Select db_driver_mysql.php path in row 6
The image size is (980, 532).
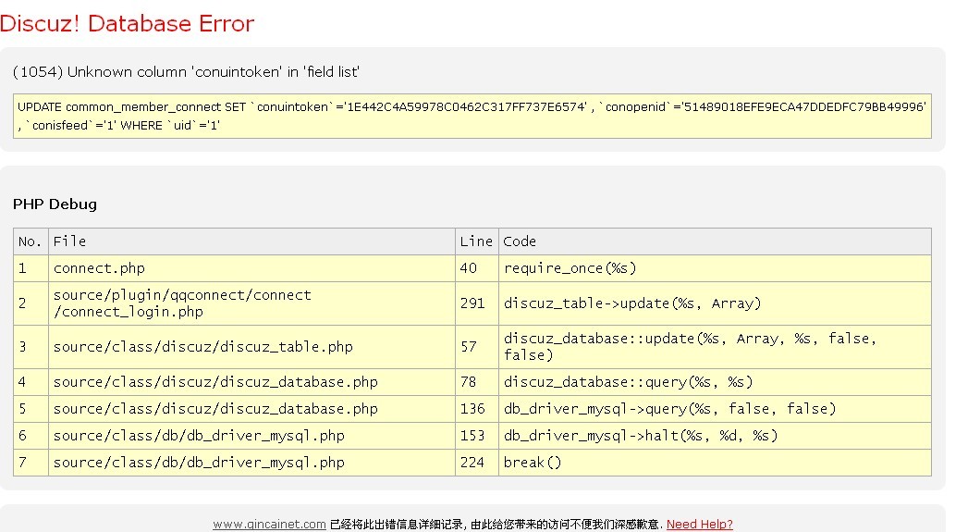tap(251, 436)
